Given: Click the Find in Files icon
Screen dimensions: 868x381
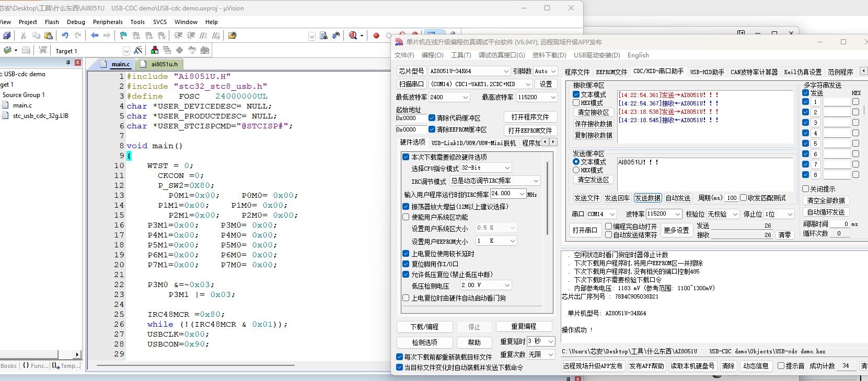Looking at the screenshot, I should click(323, 35).
